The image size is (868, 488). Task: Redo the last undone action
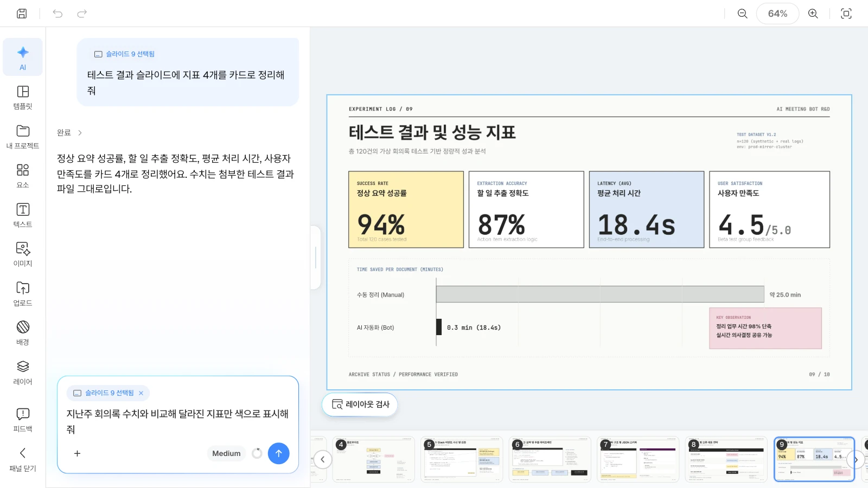(82, 14)
